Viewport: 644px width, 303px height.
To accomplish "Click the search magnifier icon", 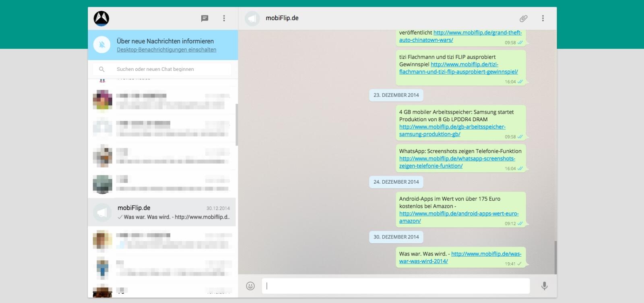I will (x=102, y=69).
